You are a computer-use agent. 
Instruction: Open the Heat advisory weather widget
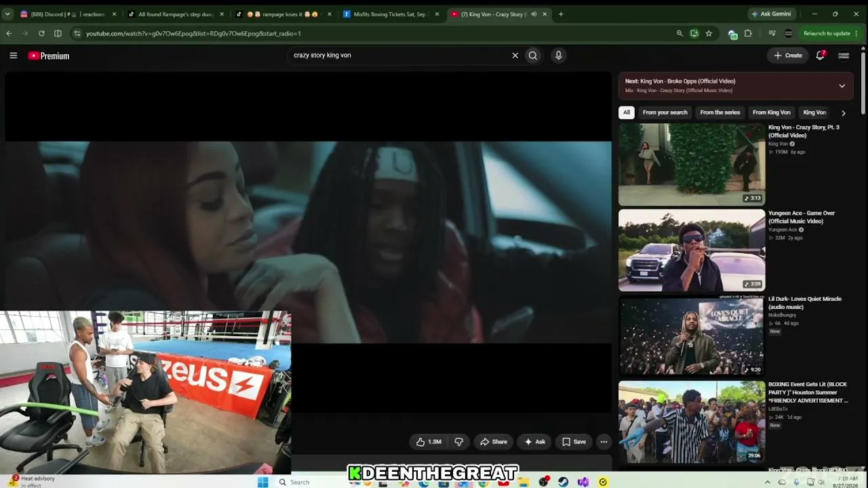33,481
